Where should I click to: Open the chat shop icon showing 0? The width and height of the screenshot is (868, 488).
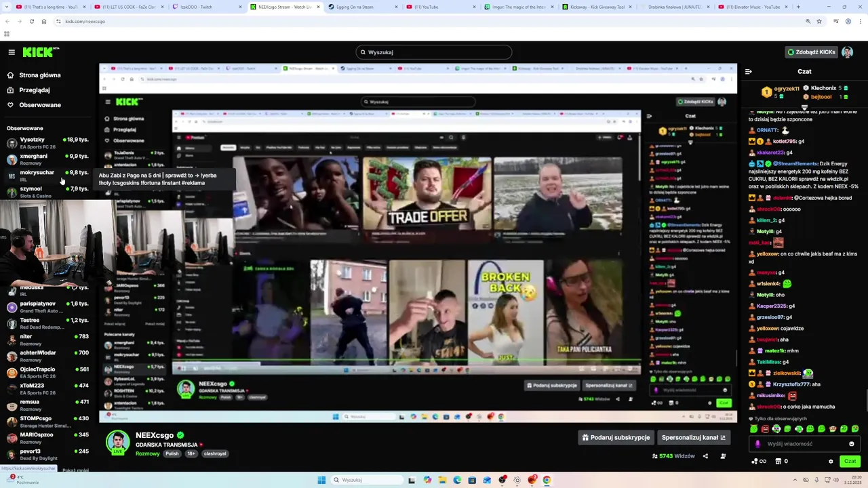pos(781,462)
